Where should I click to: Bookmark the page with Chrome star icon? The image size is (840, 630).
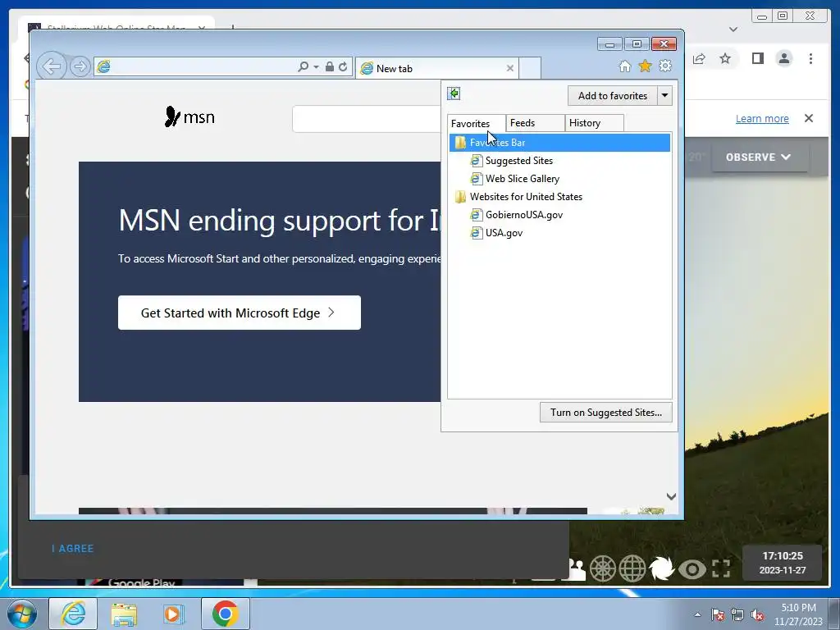click(x=725, y=58)
